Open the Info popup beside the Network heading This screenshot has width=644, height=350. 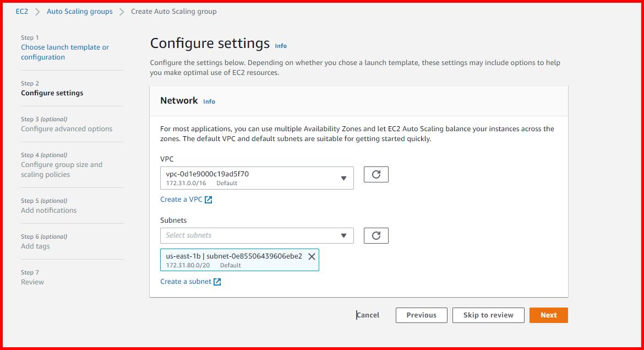[x=209, y=101]
